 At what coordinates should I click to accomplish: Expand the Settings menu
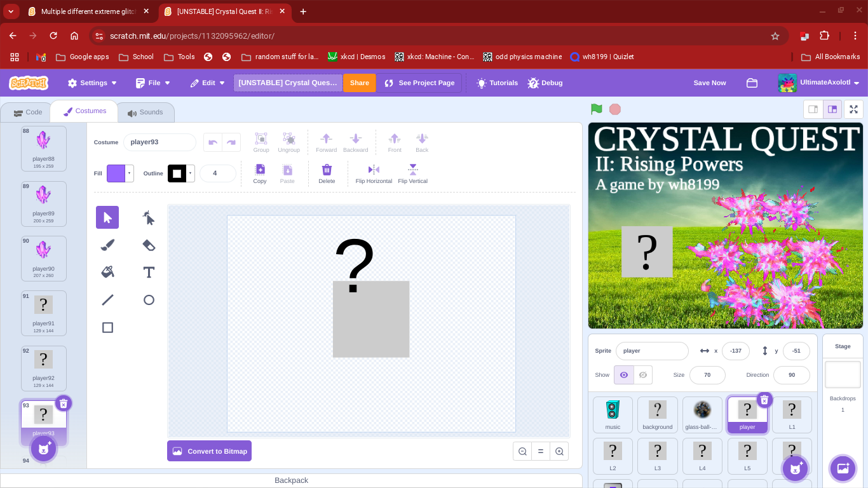(x=93, y=83)
